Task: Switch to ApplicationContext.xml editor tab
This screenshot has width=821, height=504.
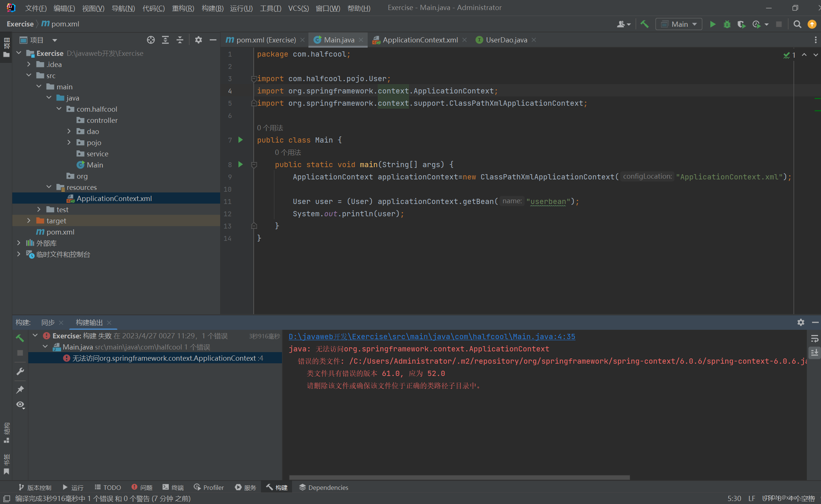Action: 420,40
